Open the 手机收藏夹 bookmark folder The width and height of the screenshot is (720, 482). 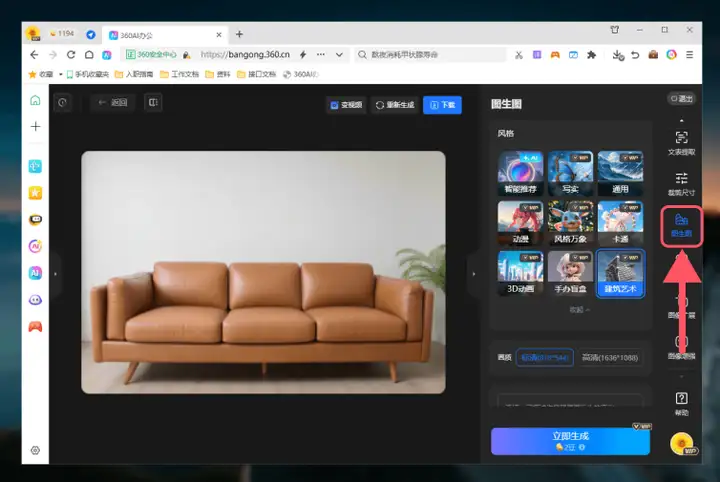(88, 74)
